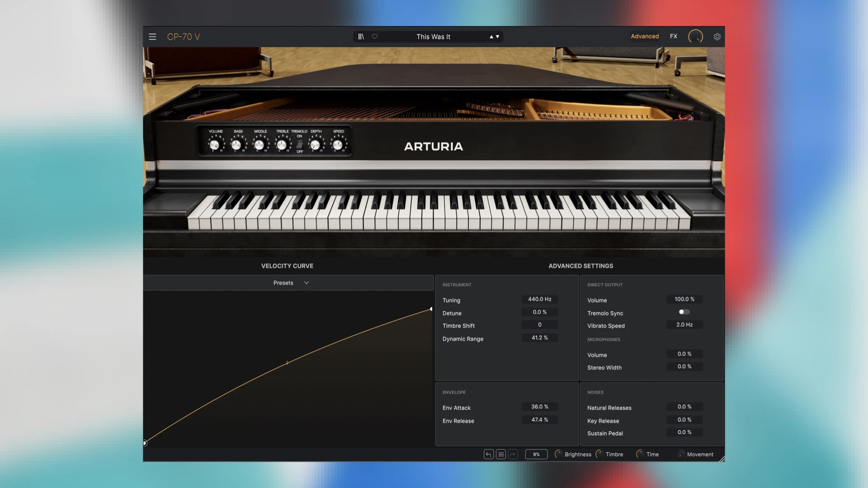The width and height of the screenshot is (868, 488).
Task: Click the SPEED knob on piano panel
Action: (x=337, y=145)
